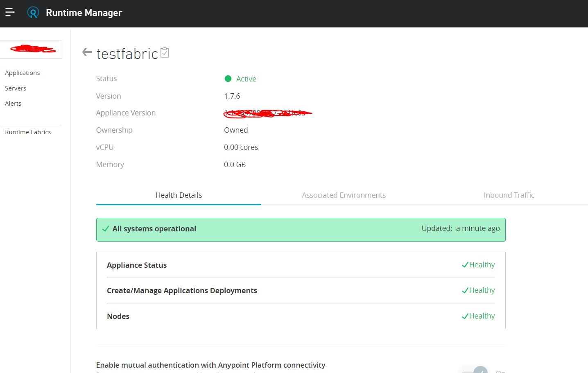The height and width of the screenshot is (373, 588).
Task: Click the Runtime Manager logo icon
Action: 33,13
